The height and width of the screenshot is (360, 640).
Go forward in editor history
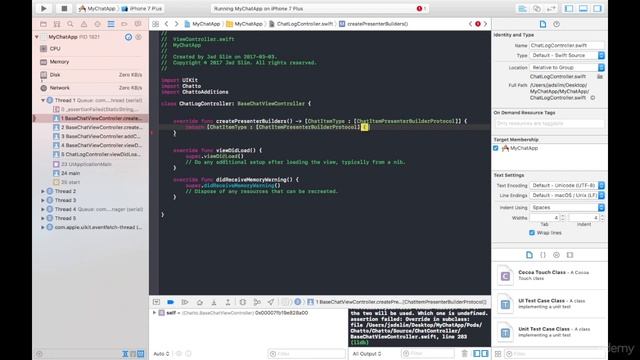click(x=176, y=24)
